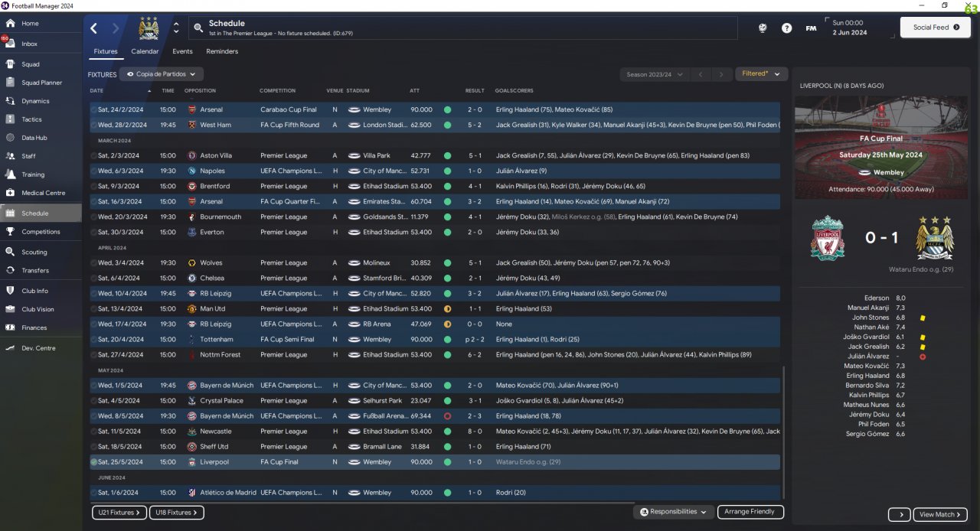Click the Liverpool crest in match panel

pyautogui.click(x=828, y=237)
